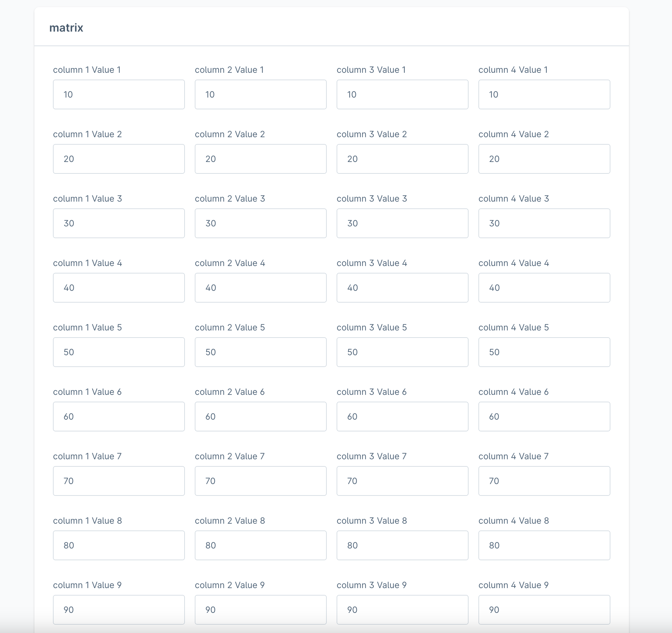Click the column 1 Value 1 field
This screenshot has height=633, width=672.
pyautogui.click(x=119, y=94)
